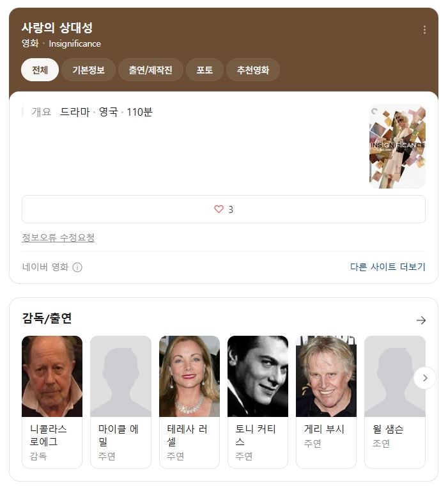
Task: Click the 정보오류 수정요청 link
Action: (58, 238)
